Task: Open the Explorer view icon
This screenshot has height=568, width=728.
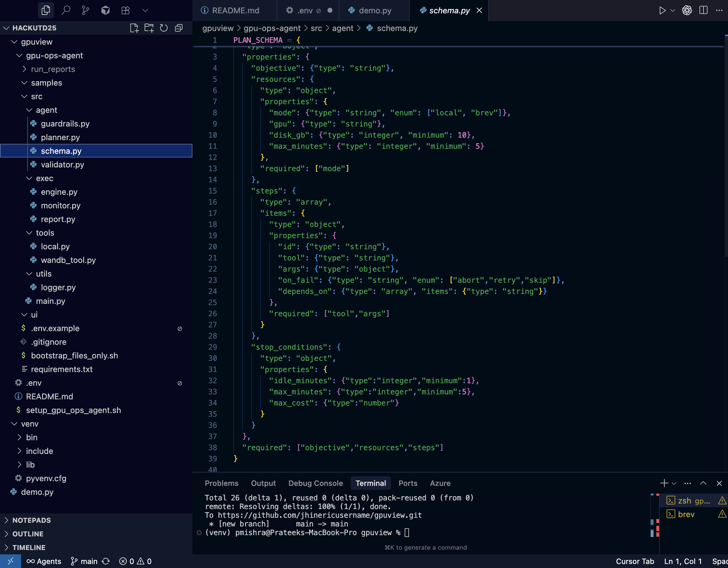Action: tap(46, 10)
